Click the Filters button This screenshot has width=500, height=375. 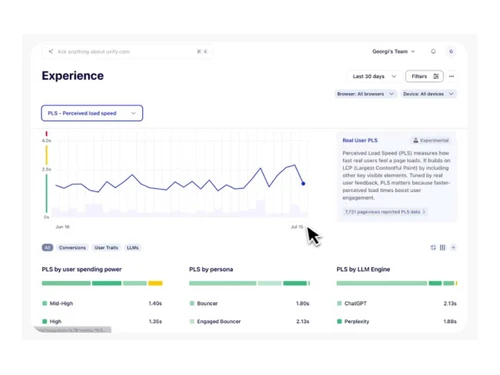click(x=424, y=76)
